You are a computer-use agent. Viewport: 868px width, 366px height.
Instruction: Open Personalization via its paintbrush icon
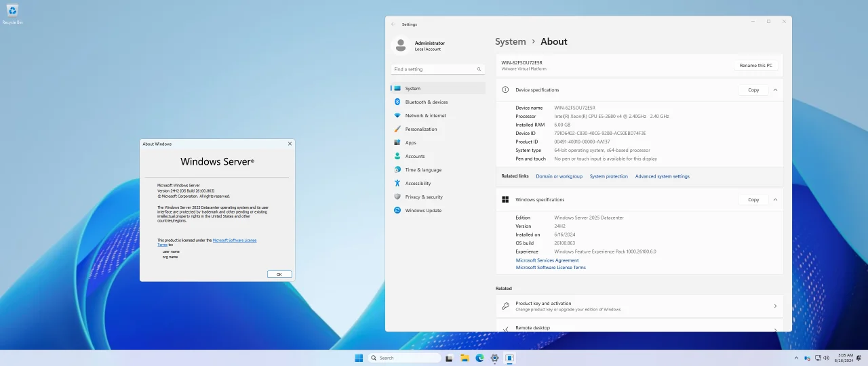tap(397, 129)
